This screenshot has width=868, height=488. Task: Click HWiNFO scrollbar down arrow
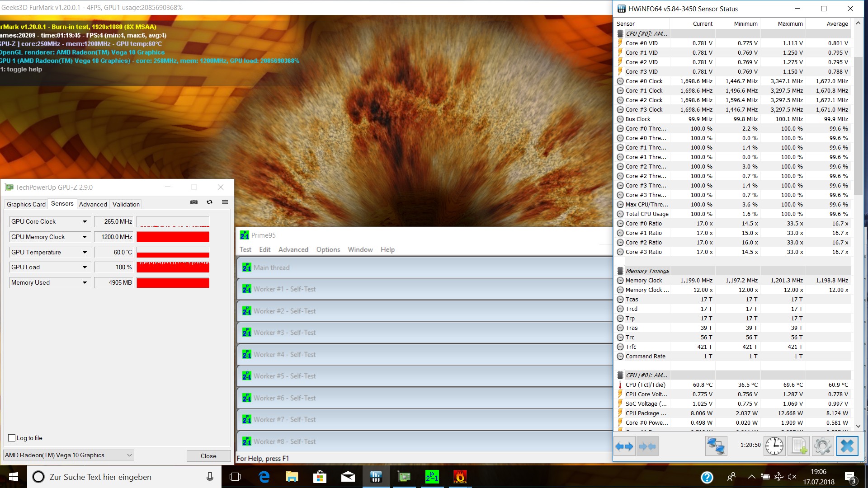[x=858, y=426]
